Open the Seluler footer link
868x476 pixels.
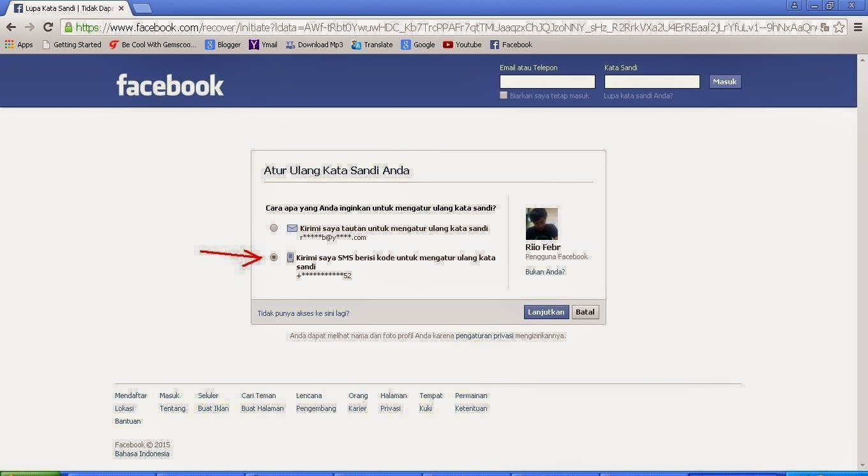[208, 396]
